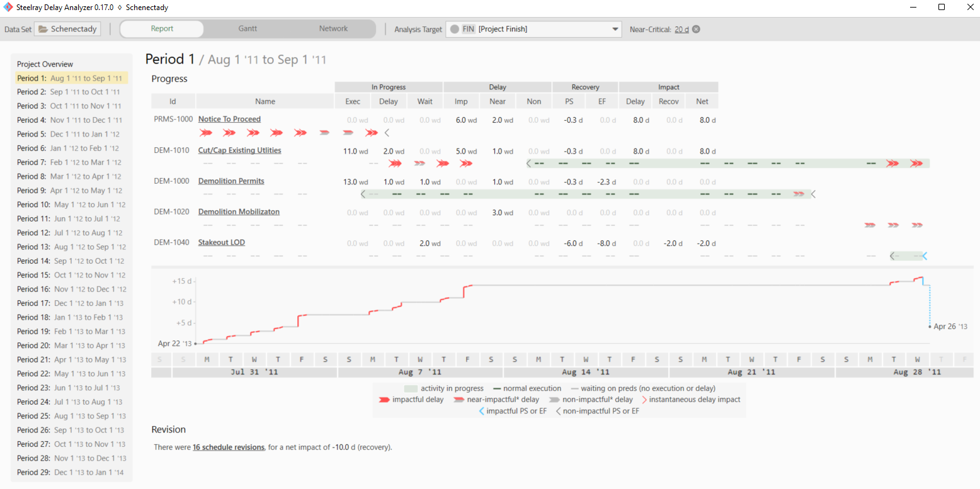Switch to the Gantt view
This screenshot has width=980, height=489.
pos(248,29)
